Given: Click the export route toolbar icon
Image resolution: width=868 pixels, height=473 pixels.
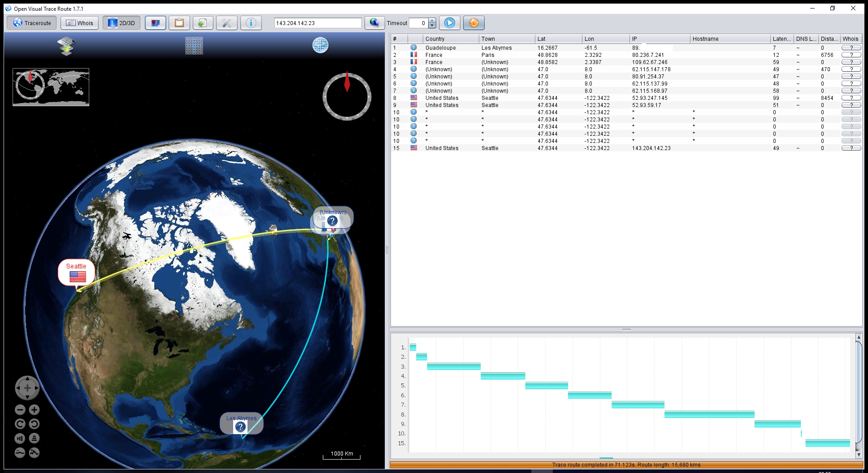Looking at the screenshot, I should click(203, 23).
